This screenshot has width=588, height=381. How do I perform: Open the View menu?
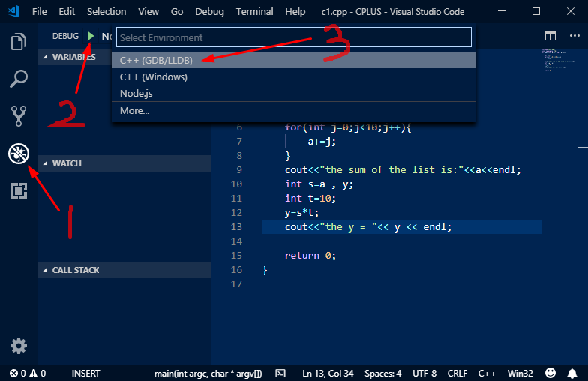coord(148,12)
